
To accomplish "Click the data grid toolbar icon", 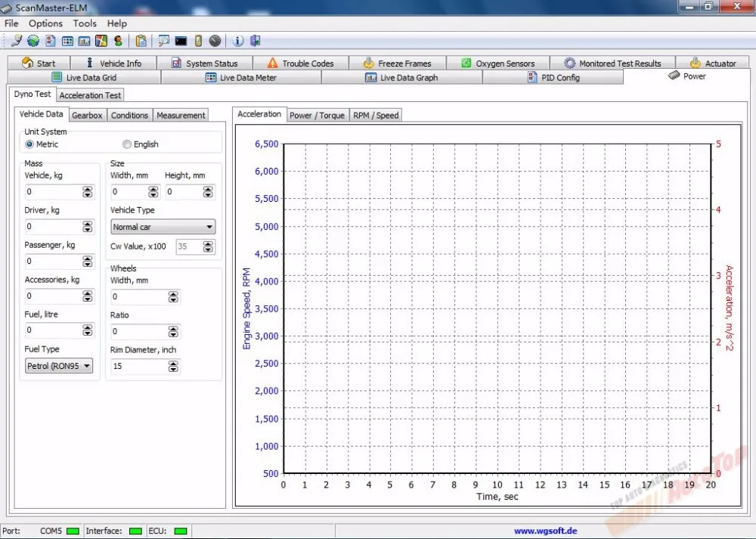I will [67, 41].
